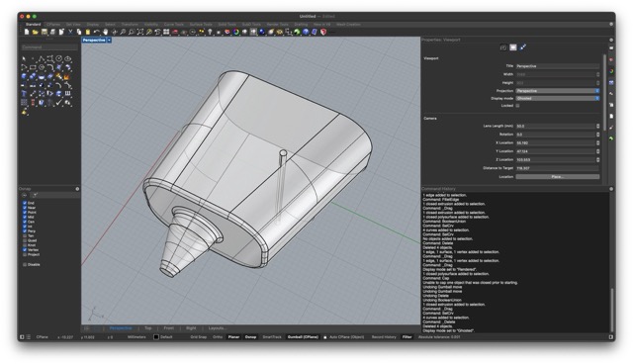The height and width of the screenshot is (364, 633).
Task: Click the Cut scissors icon
Action: [x=70, y=32]
